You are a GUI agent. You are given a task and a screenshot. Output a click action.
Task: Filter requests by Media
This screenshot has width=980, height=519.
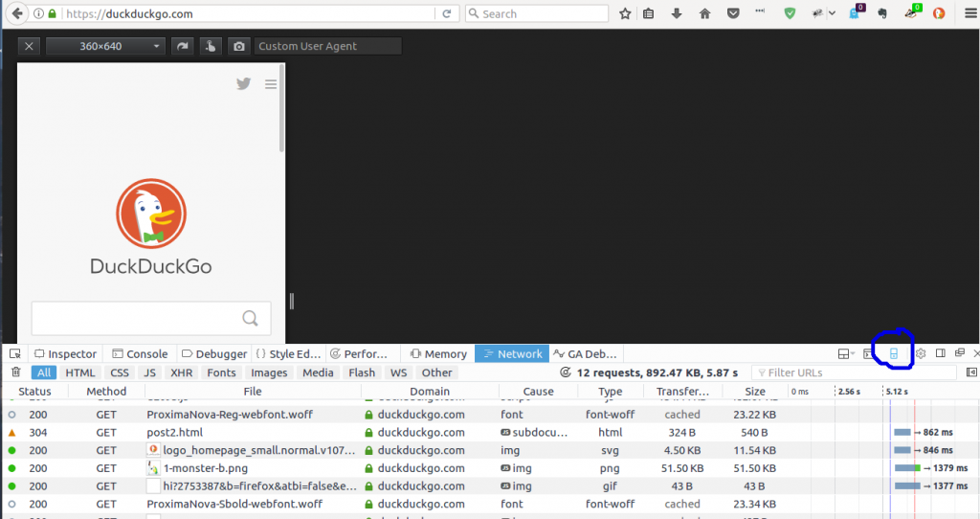318,372
